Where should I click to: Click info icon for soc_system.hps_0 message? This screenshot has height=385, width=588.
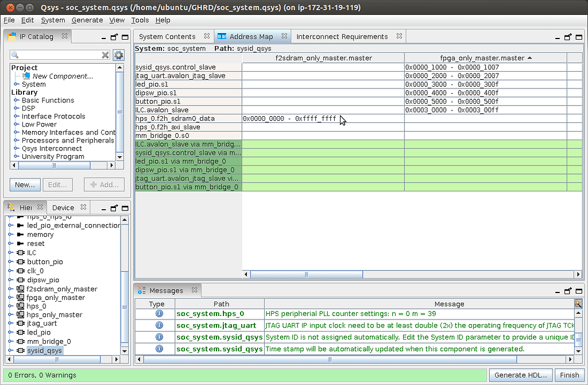pyautogui.click(x=159, y=313)
